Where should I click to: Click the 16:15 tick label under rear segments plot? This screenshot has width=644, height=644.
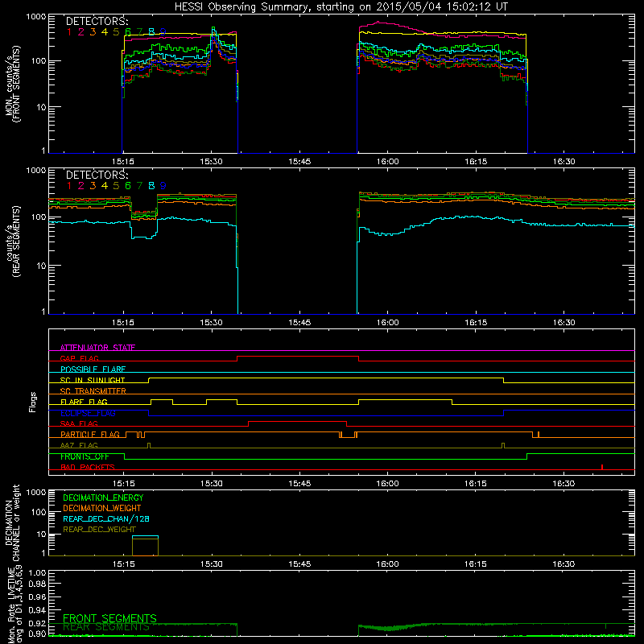coord(476,323)
